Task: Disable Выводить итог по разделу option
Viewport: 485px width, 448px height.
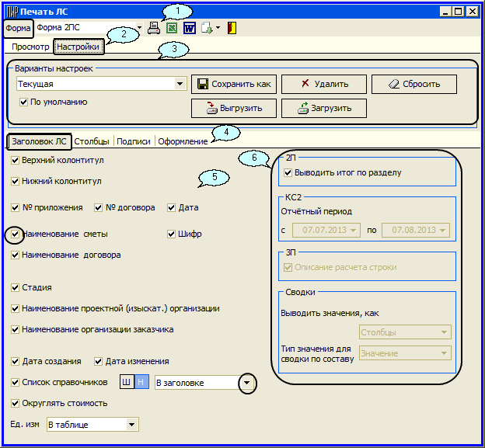Action: click(x=288, y=172)
